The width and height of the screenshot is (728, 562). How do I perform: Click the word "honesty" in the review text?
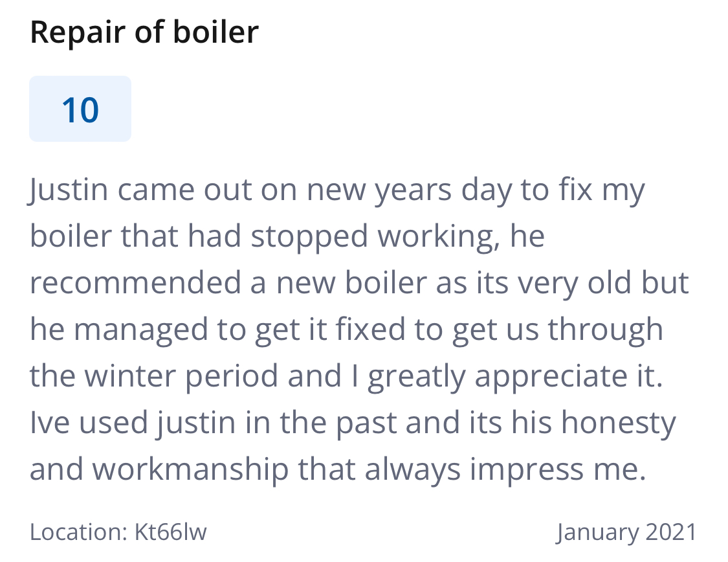[619, 423]
